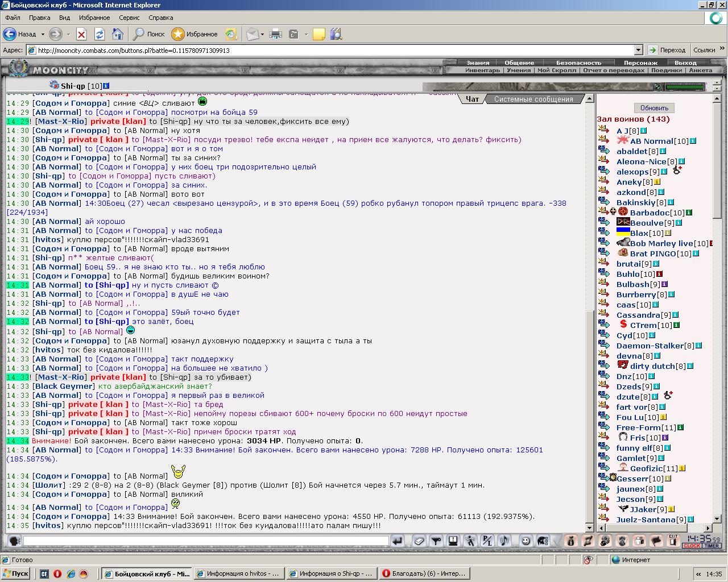Switch to TIMER mode

tap(712, 546)
